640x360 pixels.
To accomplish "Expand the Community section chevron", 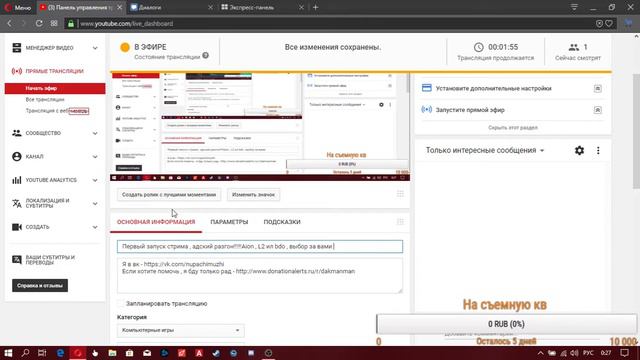I will point(95,133).
